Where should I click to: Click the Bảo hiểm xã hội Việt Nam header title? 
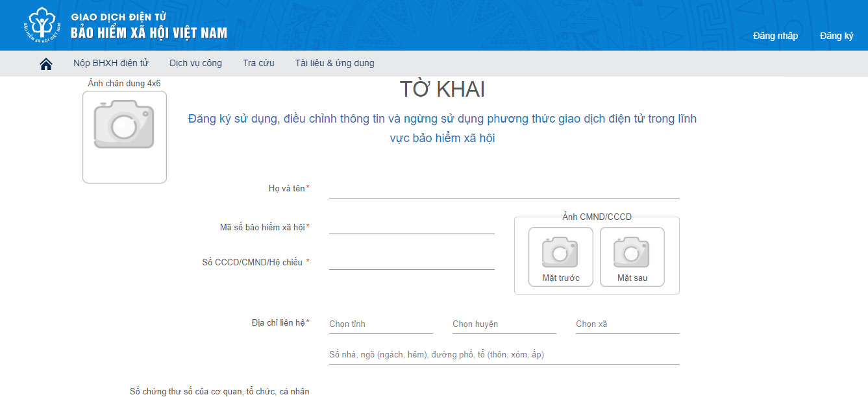(x=149, y=32)
